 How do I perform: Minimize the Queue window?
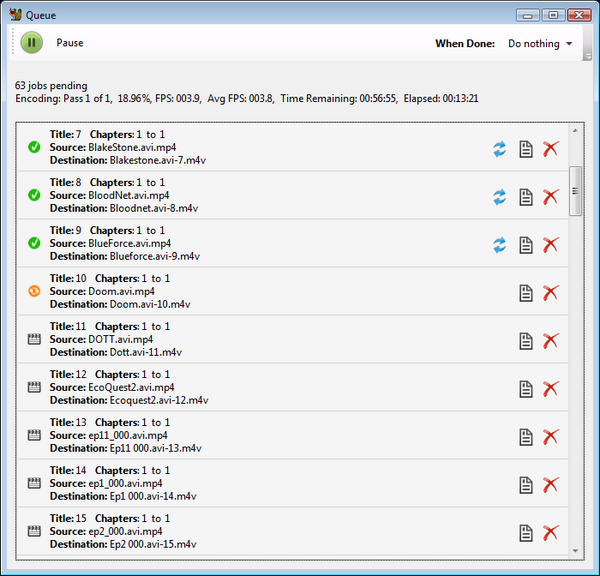point(527,15)
